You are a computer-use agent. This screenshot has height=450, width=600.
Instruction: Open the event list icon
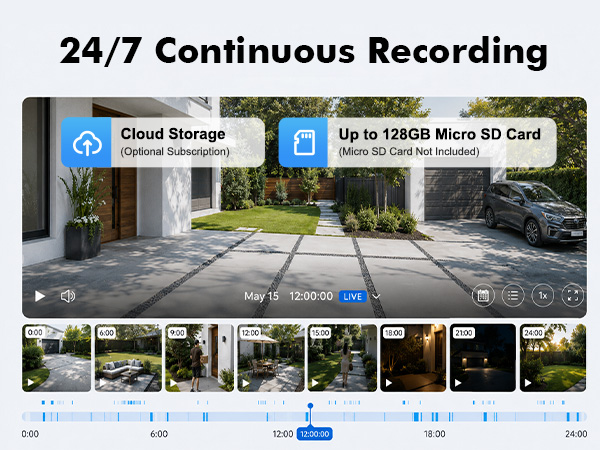click(x=513, y=295)
